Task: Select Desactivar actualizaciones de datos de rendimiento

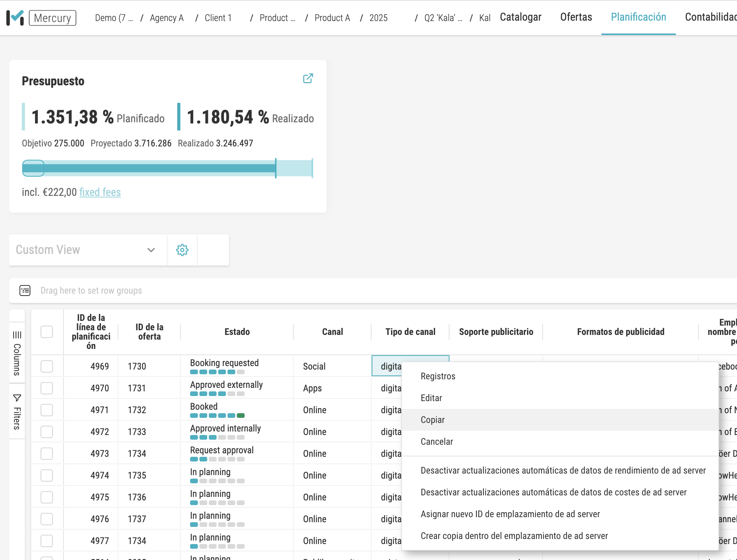Action: pos(560,470)
